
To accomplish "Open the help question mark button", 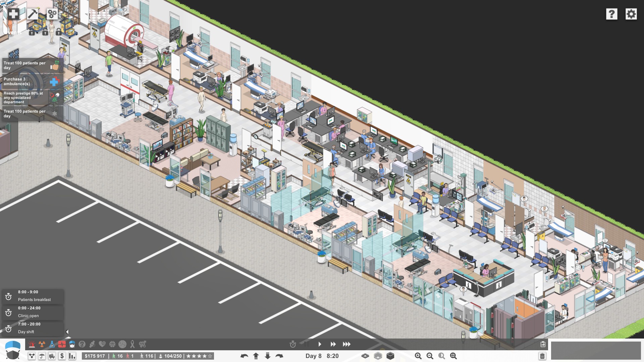I will point(611,14).
